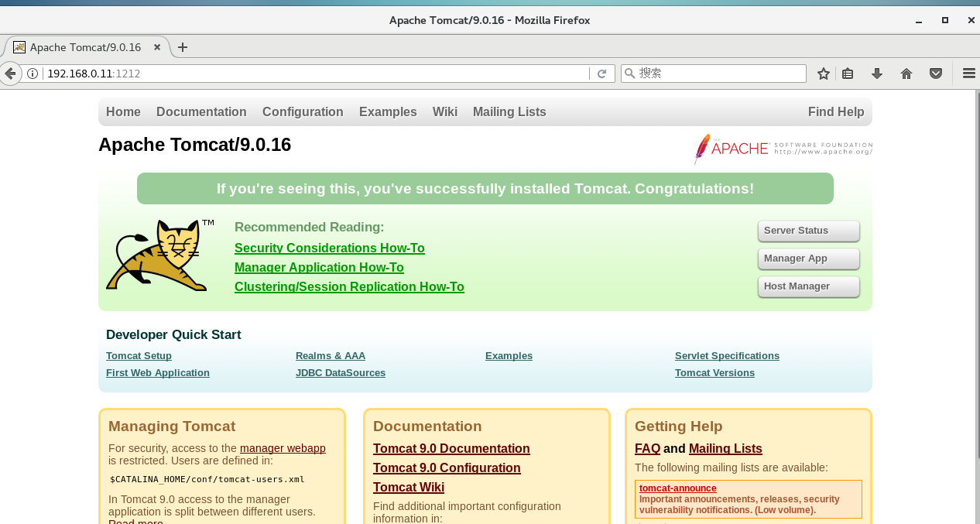Screen dimensions: 980x524
Task: Click the Recommended Reading heading
Action: (309, 228)
